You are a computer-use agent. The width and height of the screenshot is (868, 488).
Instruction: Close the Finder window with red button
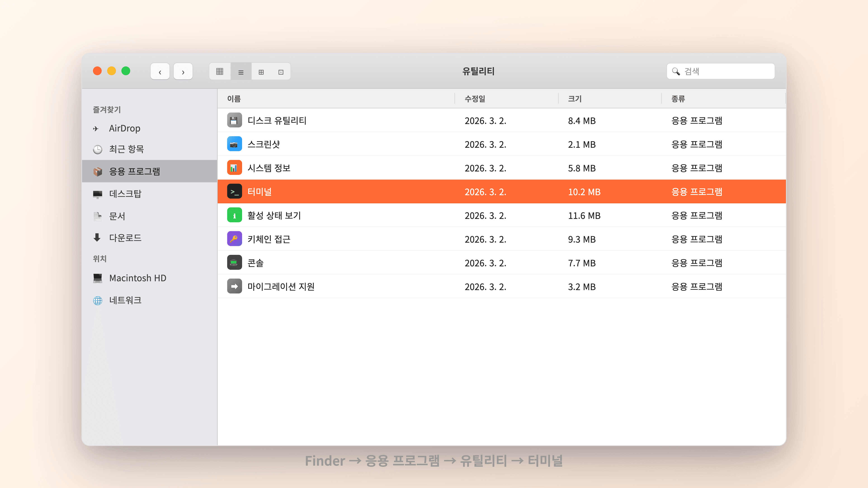[97, 71]
